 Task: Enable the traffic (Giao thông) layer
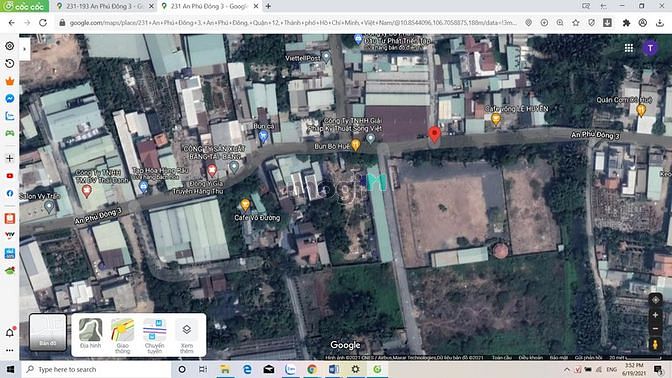pos(122,336)
